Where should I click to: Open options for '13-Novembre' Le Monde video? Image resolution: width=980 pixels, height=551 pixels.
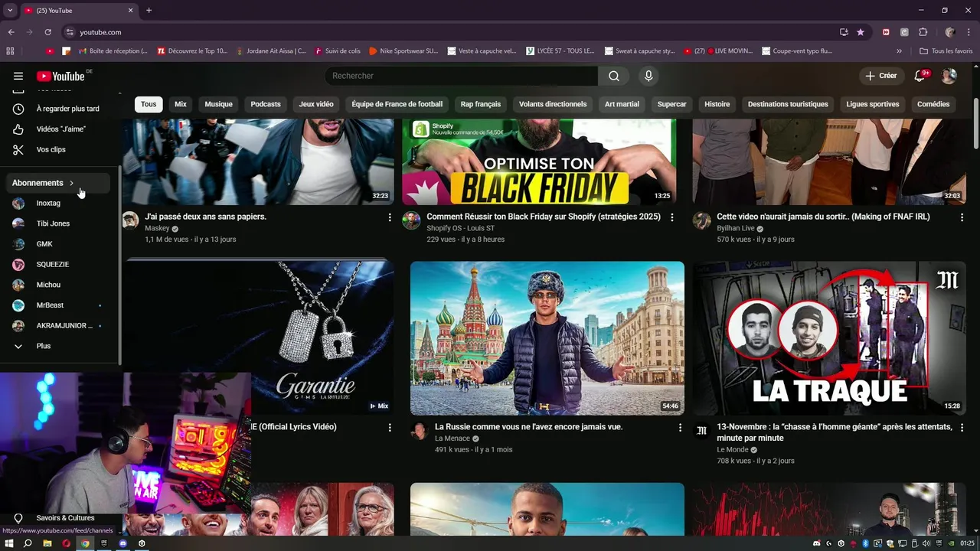pos(962,427)
